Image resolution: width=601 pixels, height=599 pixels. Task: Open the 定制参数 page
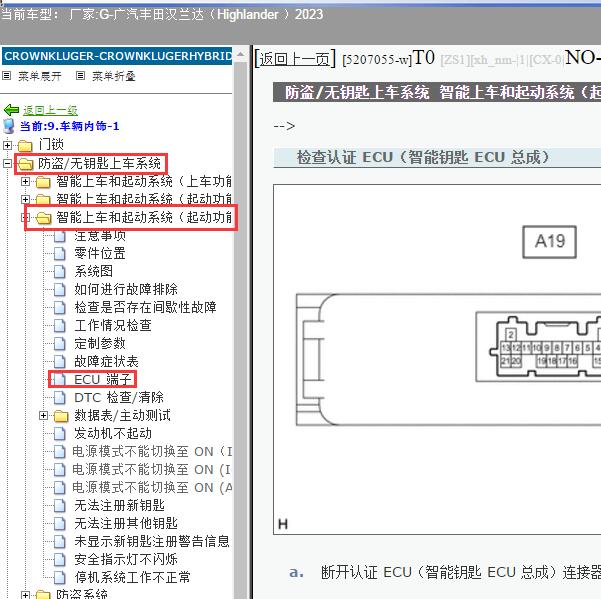[x=100, y=343]
